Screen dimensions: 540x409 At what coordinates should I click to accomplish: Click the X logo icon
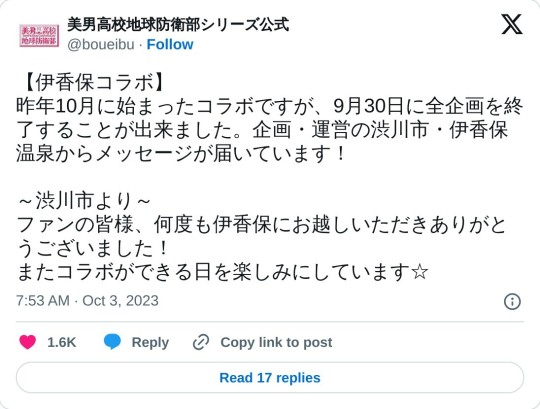click(512, 24)
